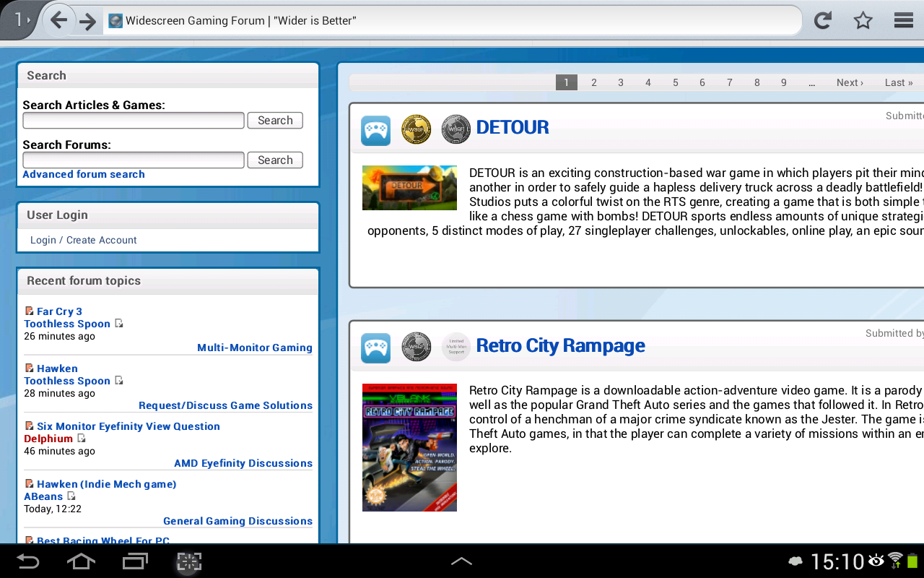Screen dimensions: 924x578
Task: Click the Search Forums text field
Action: point(134,160)
